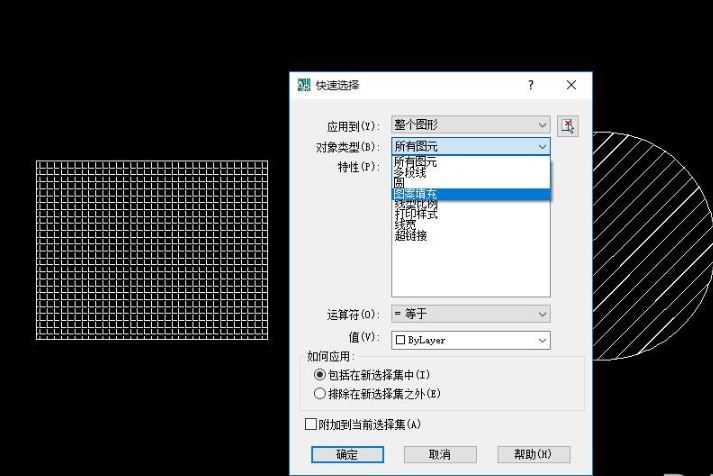
Task: Collapse the 对象类型 dropdown showing 所有图元
Action: pyautogui.click(x=471, y=146)
